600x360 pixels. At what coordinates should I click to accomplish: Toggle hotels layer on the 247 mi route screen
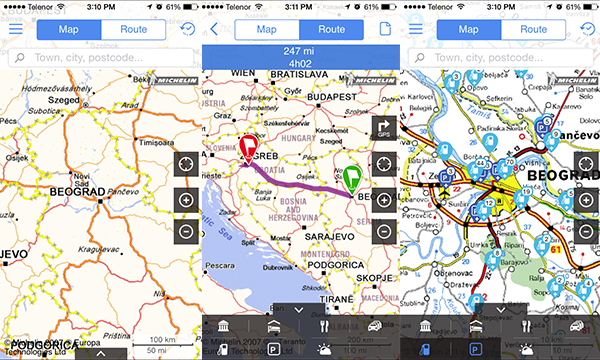pyautogui.click(x=274, y=326)
